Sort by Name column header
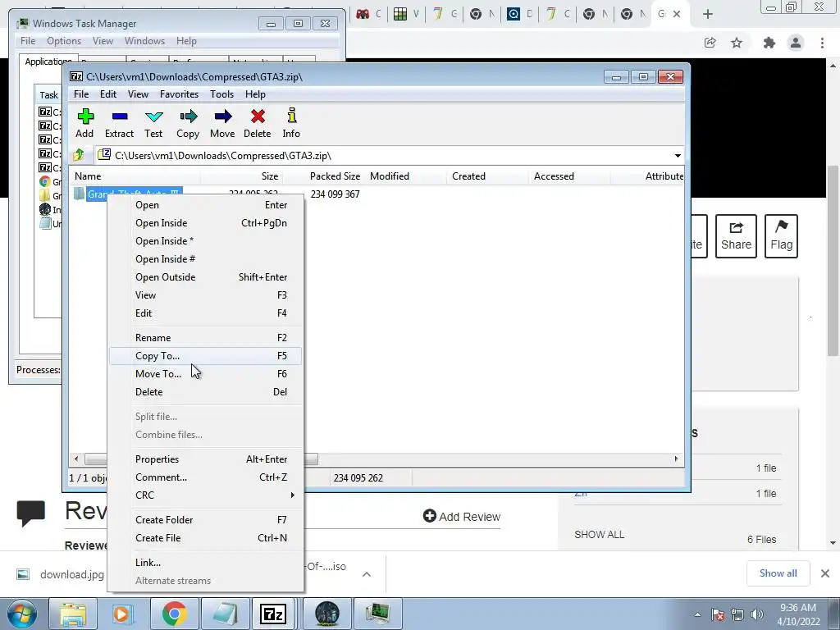This screenshot has height=630, width=840. 134,176
